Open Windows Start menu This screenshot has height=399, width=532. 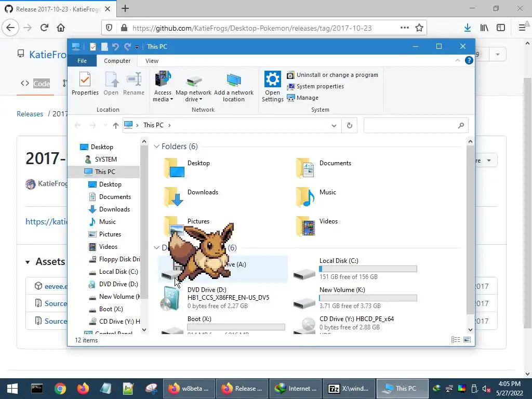click(12, 389)
